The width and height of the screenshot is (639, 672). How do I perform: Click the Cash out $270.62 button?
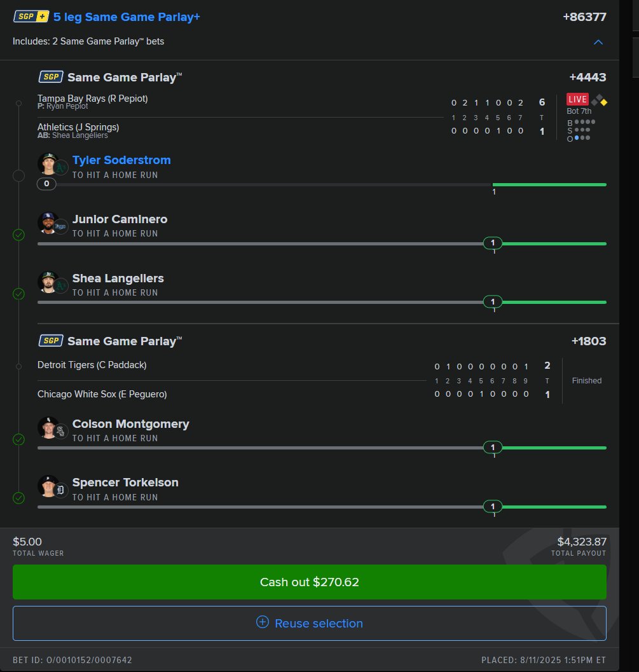pyautogui.click(x=310, y=582)
